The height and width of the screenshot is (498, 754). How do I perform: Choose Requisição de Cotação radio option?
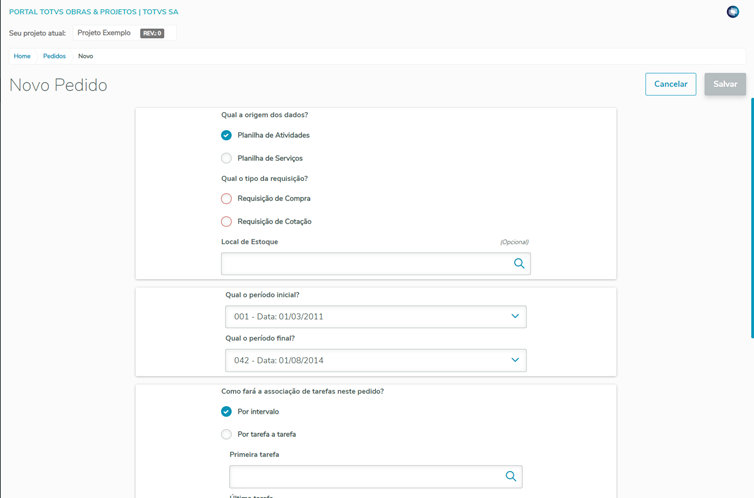point(227,221)
